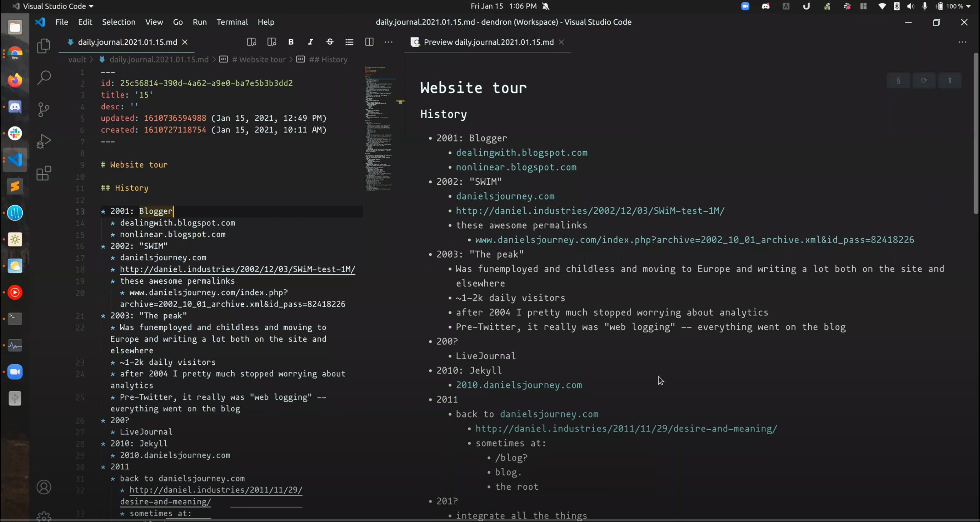Screen dimensions: 980x522
Task: Open Slack from the dock
Action: pyautogui.click(x=15, y=133)
